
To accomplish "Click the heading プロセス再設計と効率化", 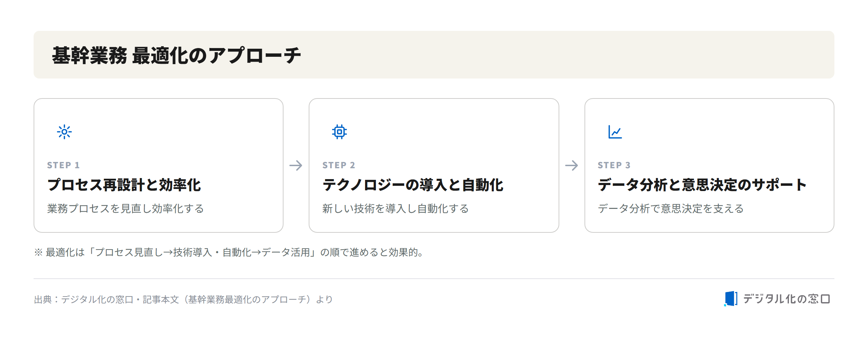I will pos(124,185).
